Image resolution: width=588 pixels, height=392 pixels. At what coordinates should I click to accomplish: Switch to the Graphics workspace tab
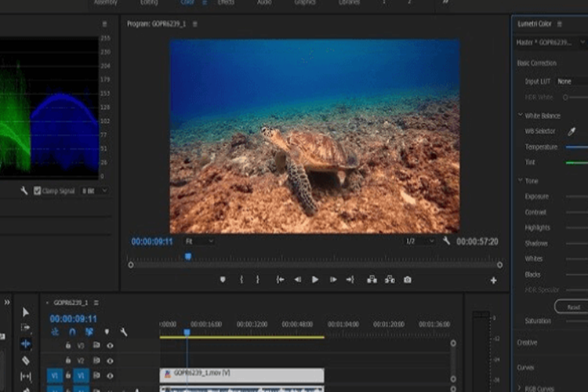305,2
